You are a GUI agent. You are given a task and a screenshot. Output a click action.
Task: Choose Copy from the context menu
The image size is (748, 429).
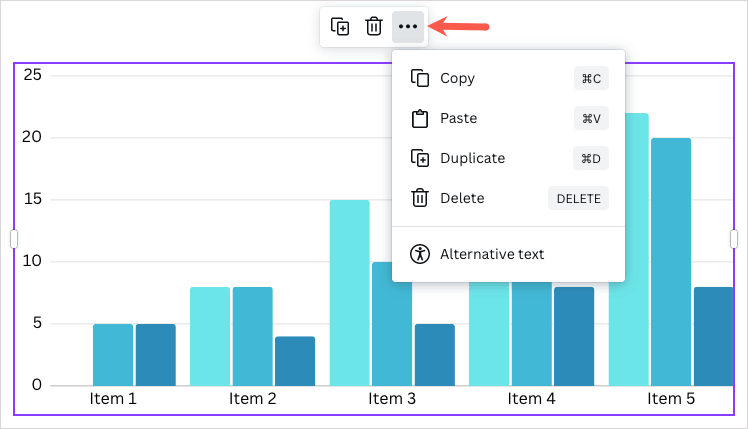[x=458, y=78]
